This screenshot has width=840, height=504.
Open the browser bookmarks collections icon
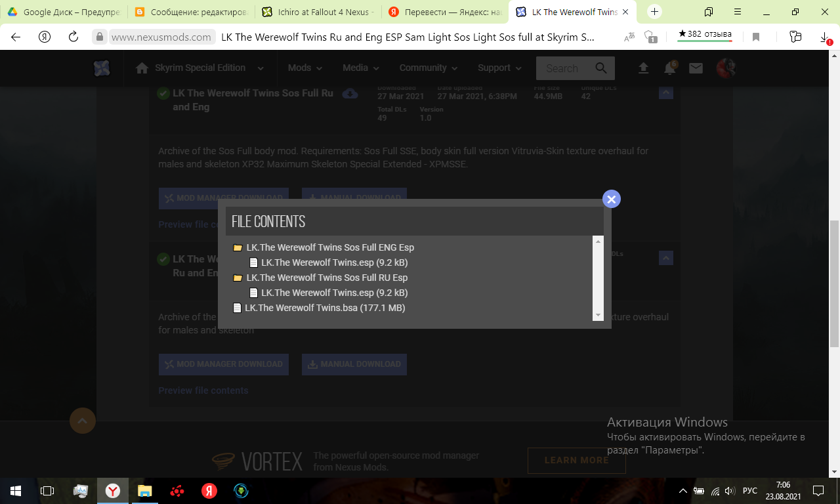(709, 12)
